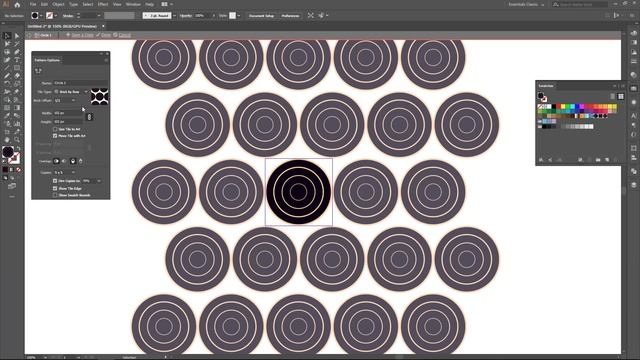Select the Direct Selection tool
The width and height of the screenshot is (640, 360).
(17, 36)
